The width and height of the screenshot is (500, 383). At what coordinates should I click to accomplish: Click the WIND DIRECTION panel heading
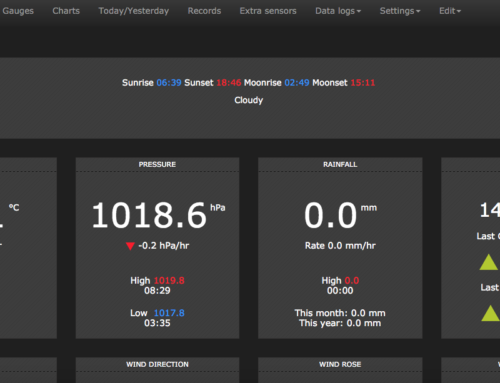(157, 364)
